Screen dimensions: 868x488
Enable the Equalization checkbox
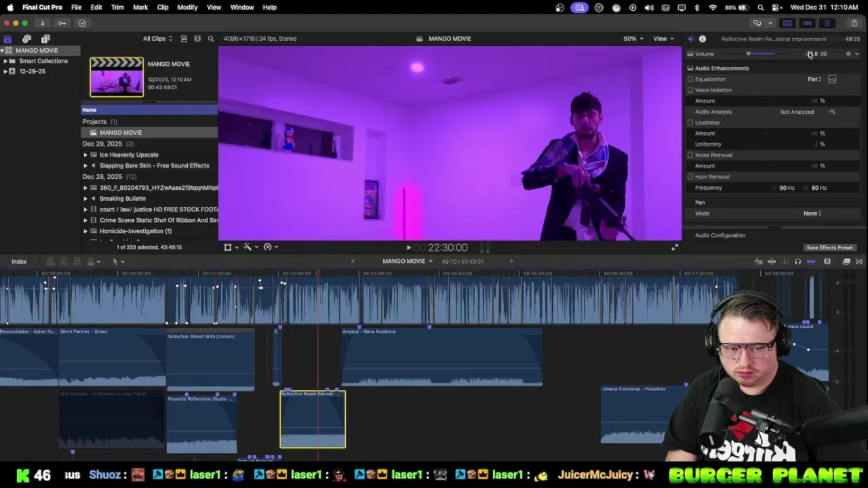point(690,79)
